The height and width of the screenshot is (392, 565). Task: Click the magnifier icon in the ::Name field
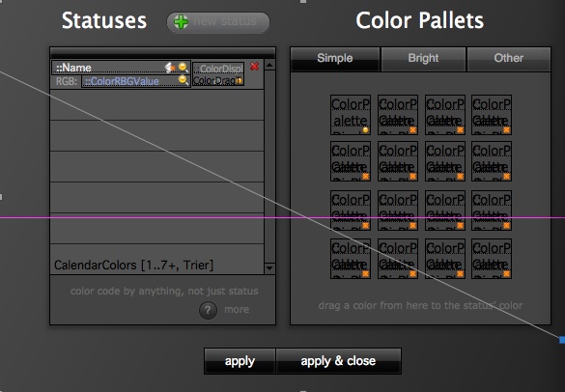184,68
